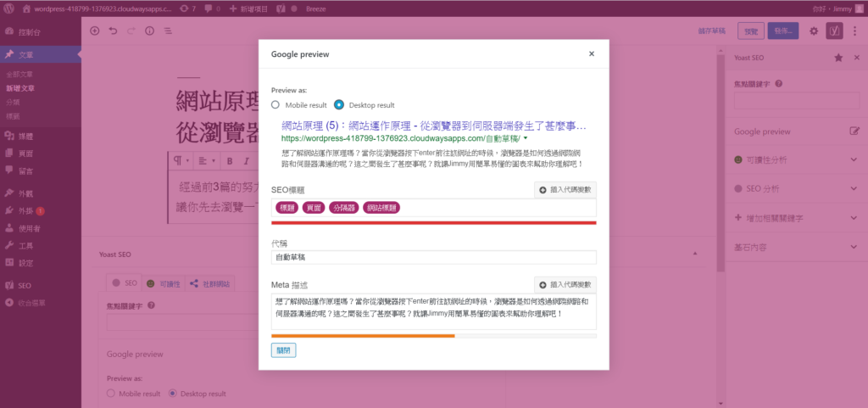Pin Yoast SEO panel with star
The image size is (868, 408).
[838, 58]
